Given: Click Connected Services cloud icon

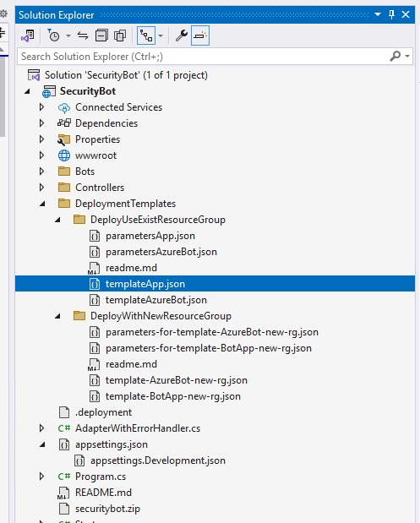Looking at the screenshot, I should click(x=63, y=108).
